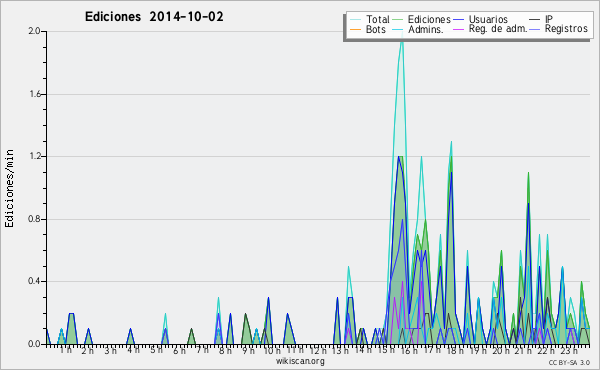Click the 'Reg. de adm.' legend label
This screenshot has width=600, height=370.
(x=498, y=29)
